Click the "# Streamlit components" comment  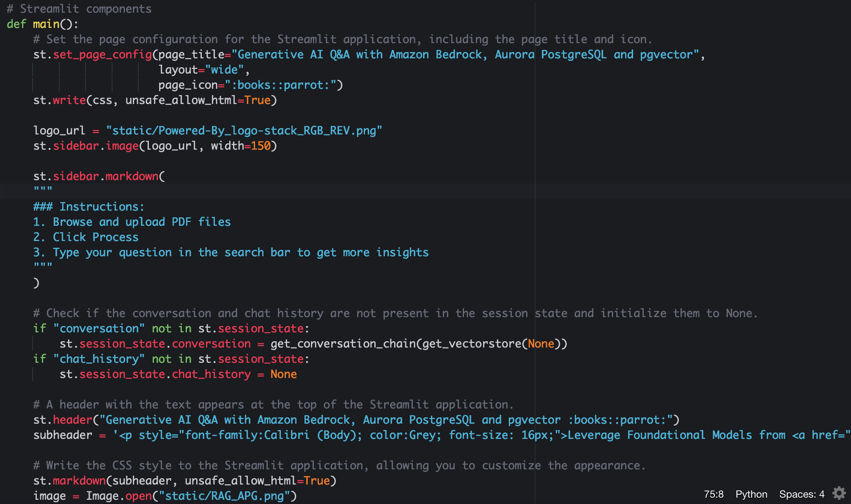pos(79,9)
